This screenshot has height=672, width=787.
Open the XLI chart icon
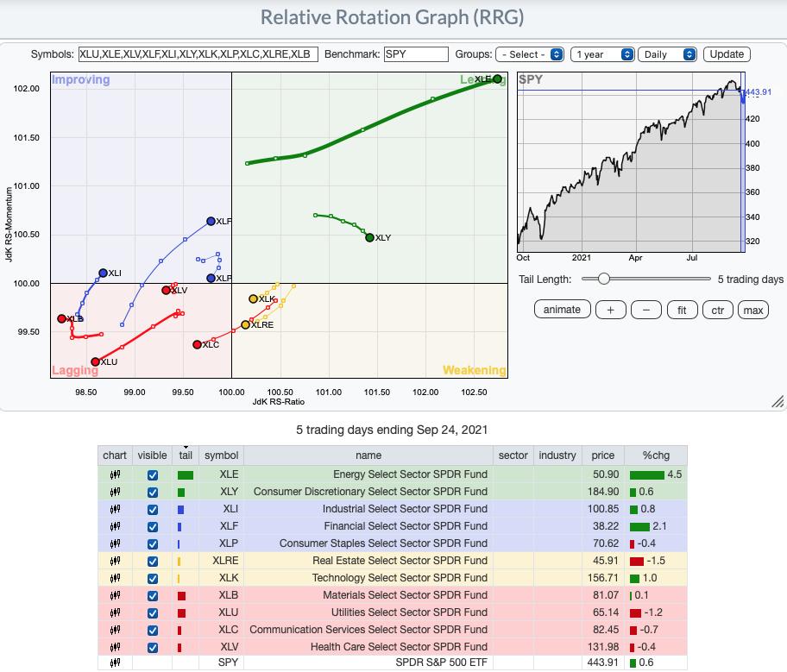115,509
